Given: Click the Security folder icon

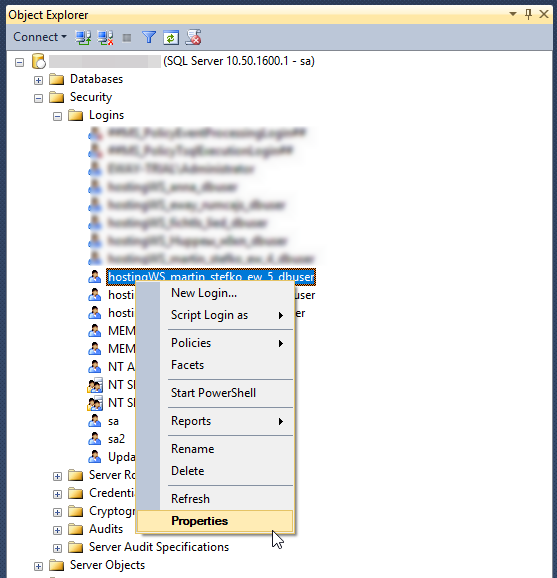Looking at the screenshot, I should 56,97.
